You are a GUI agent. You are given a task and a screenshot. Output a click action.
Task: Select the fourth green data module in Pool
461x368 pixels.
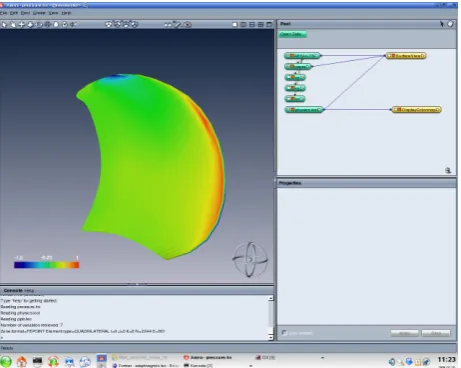coord(295,88)
